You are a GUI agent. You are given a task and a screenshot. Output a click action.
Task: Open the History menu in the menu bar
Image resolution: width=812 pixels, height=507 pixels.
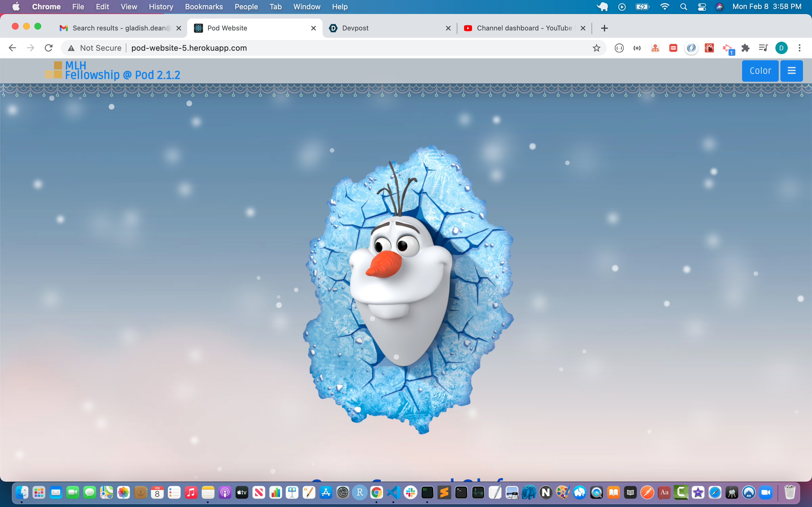click(161, 7)
